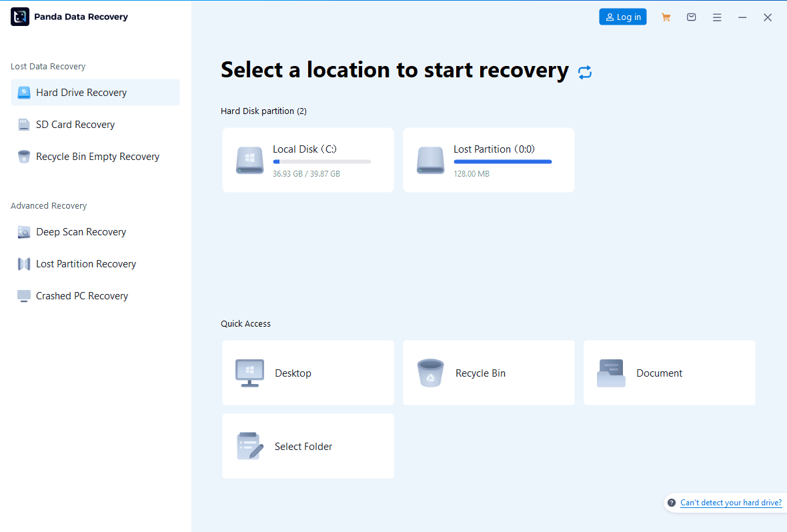Click the Hard Disk partition (2) heading
Viewport: 787px width, 532px height.
point(263,111)
